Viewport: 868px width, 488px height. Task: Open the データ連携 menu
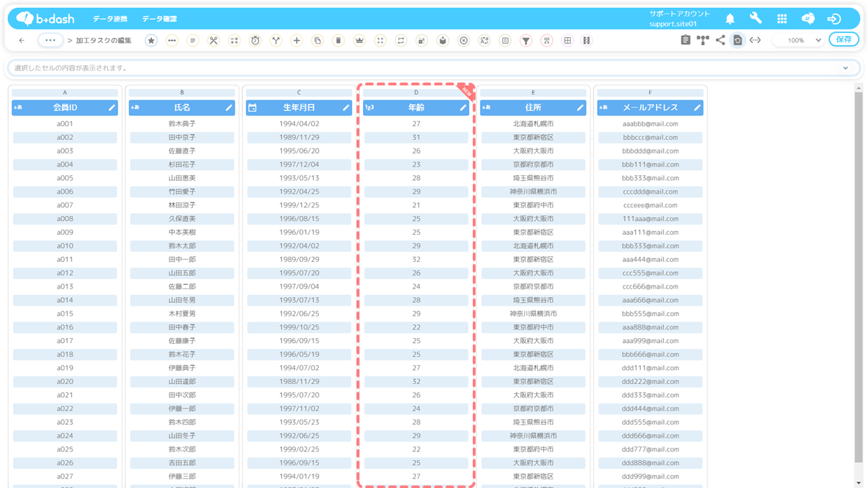point(110,19)
